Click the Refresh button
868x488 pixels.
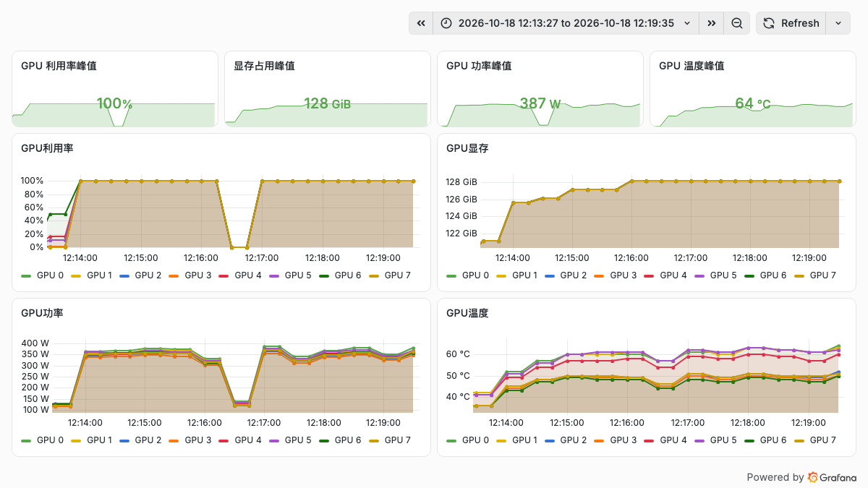(791, 23)
